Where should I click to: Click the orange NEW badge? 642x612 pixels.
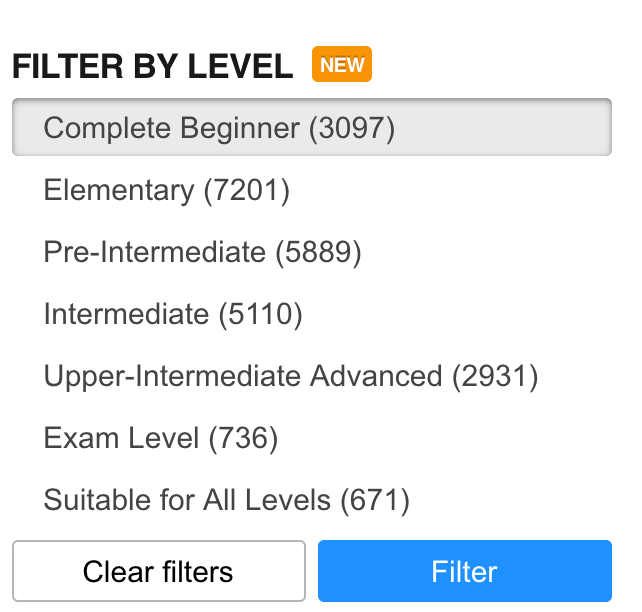click(x=342, y=65)
